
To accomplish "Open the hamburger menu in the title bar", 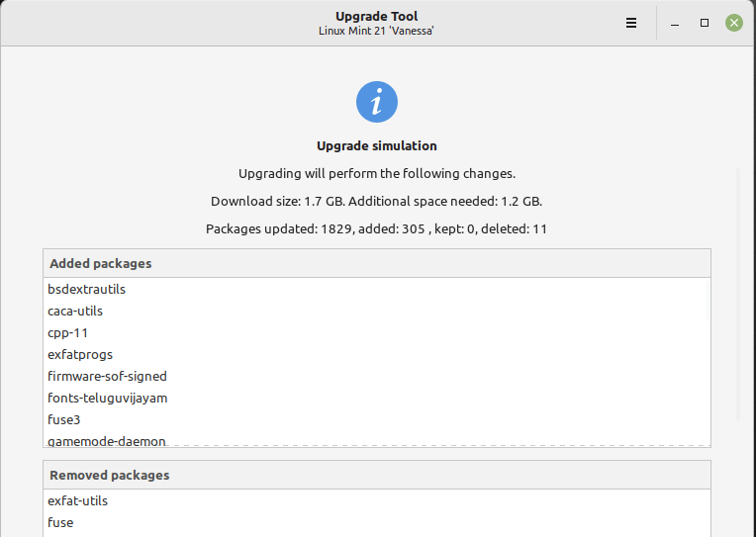I will pos(631,23).
